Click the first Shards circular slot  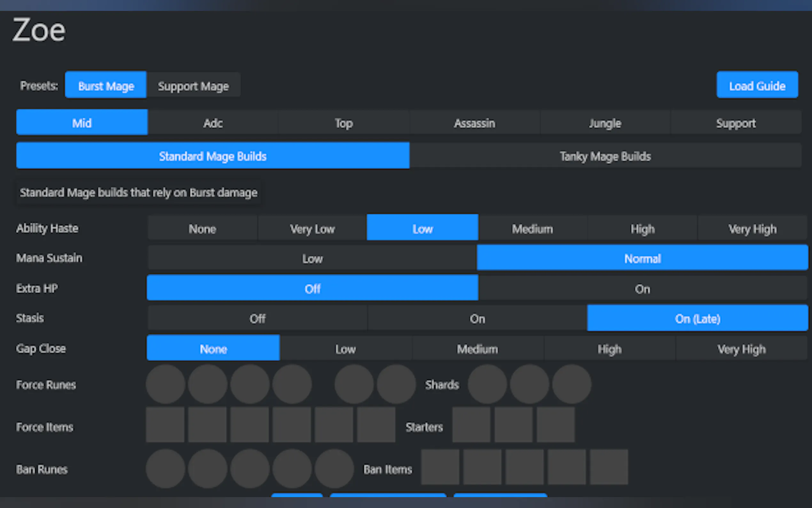(487, 384)
